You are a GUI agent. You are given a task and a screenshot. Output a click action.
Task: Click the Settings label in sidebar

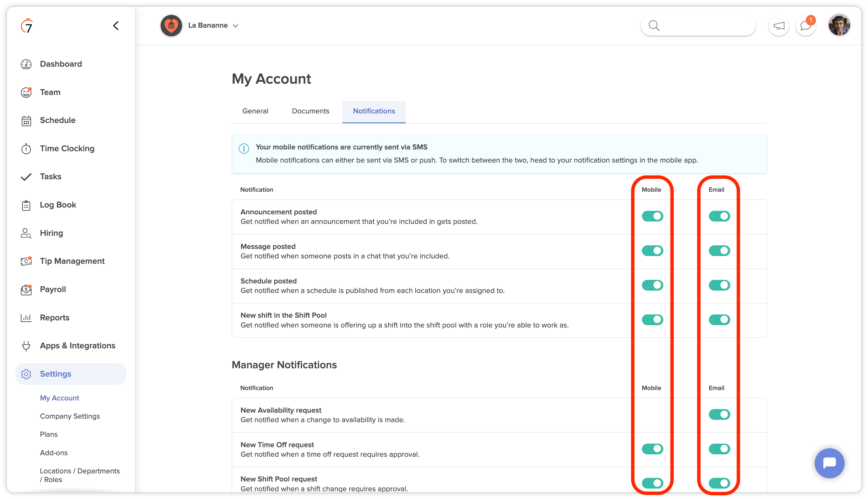click(x=55, y=374)
